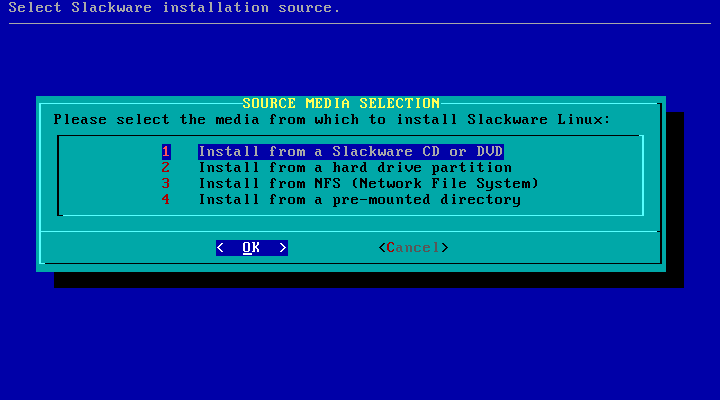Click the 'SOURCE MEDIA SELECTION' dialog title
Image resolution: width=720 pixels, height=400 pixels.
(341, 103)
